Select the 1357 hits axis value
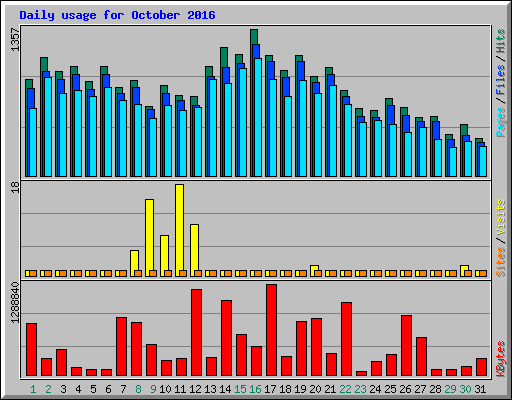512x400 pixels. 15,40
